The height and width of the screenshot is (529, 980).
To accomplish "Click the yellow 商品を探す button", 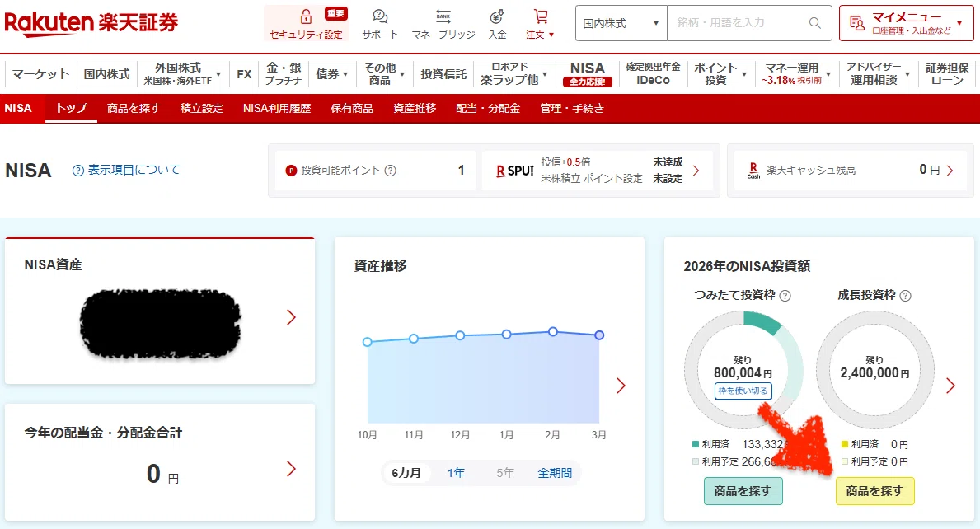I will pos(874,491).
